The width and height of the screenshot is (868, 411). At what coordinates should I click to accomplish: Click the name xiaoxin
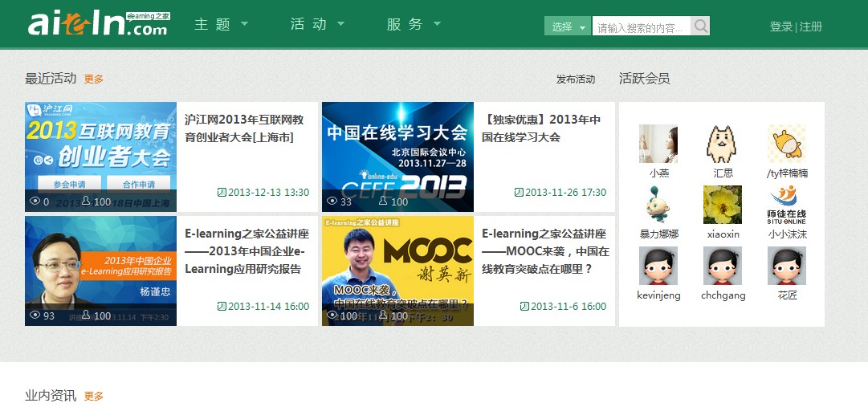[723, 234]
